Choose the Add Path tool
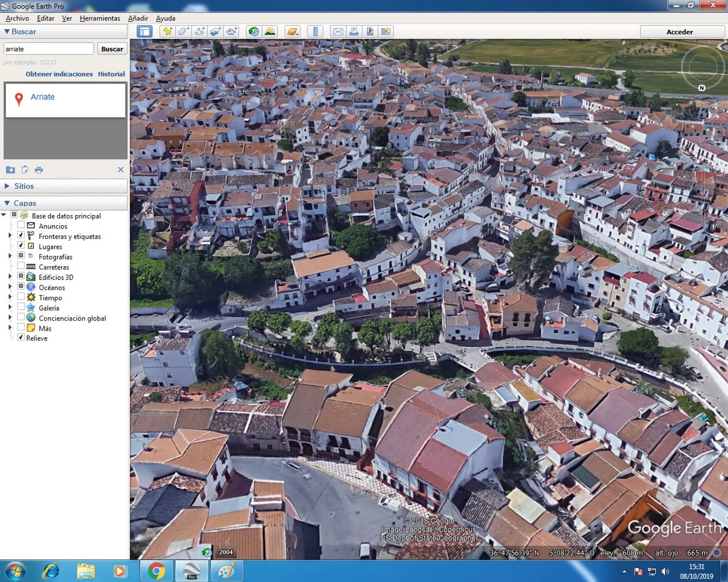The height and width of the screenshot is (582, 728). click(200, 31)
